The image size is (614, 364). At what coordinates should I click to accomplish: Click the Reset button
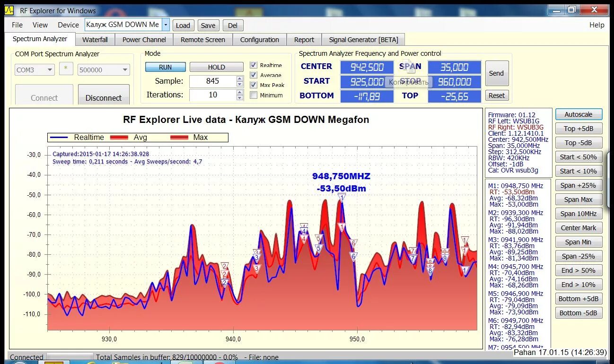pos(497,95)
